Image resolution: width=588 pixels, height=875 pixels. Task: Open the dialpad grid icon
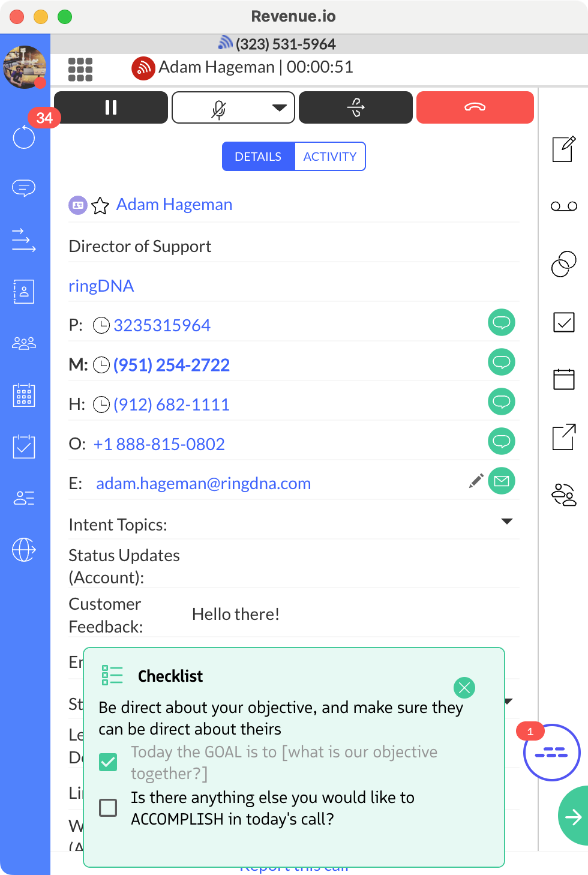pyautogui.click(x=81, y=69)
